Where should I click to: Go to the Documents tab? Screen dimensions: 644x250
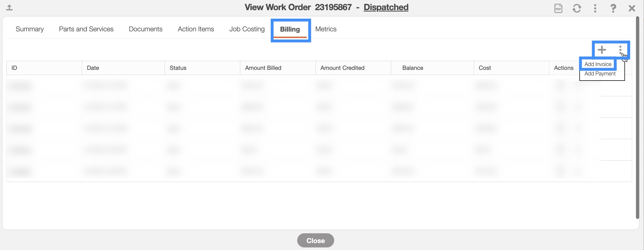[x=146, y=29]
